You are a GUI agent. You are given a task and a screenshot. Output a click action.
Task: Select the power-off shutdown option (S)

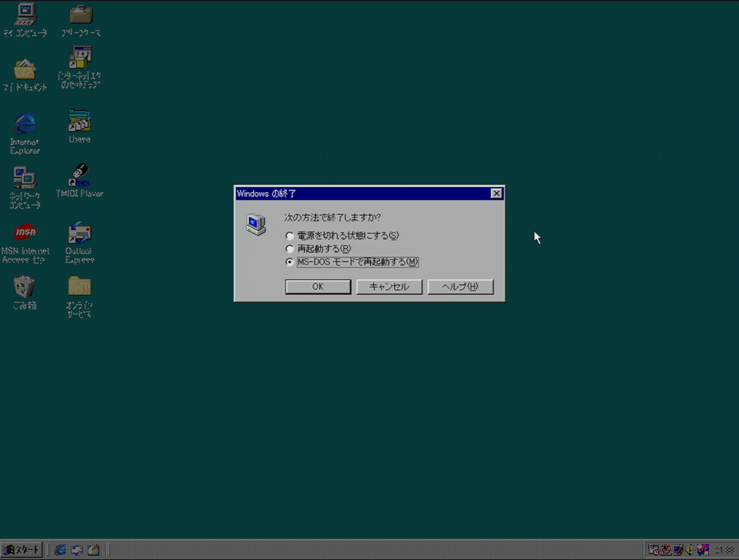click(342, 236)
